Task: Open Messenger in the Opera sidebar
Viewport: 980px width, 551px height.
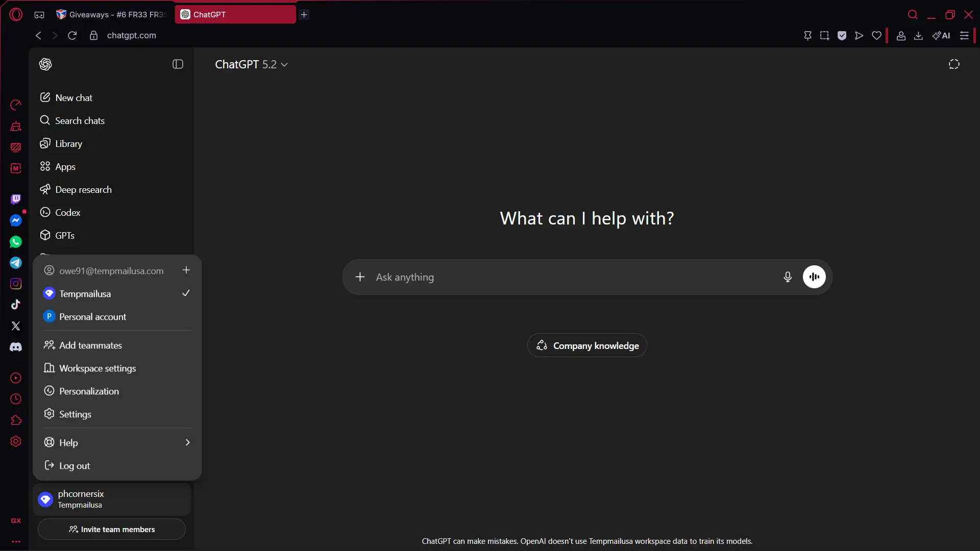Action: coord(16,220)
